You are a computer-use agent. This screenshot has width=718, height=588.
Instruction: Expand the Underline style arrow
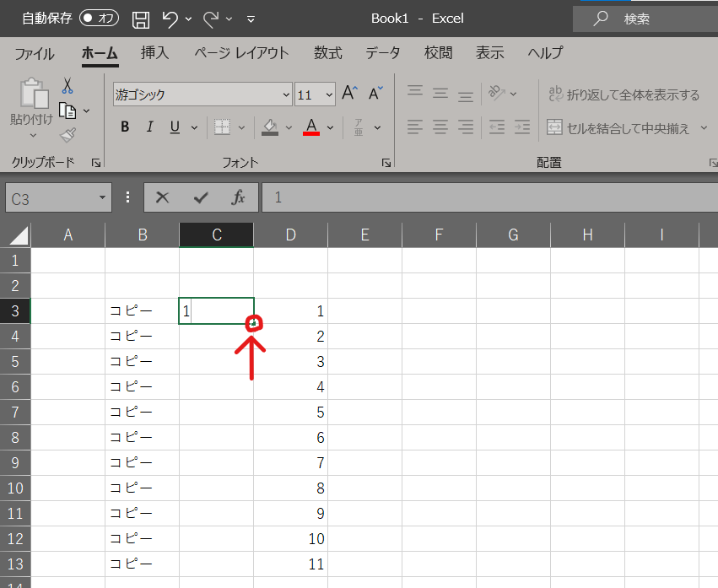click(194, 127)
